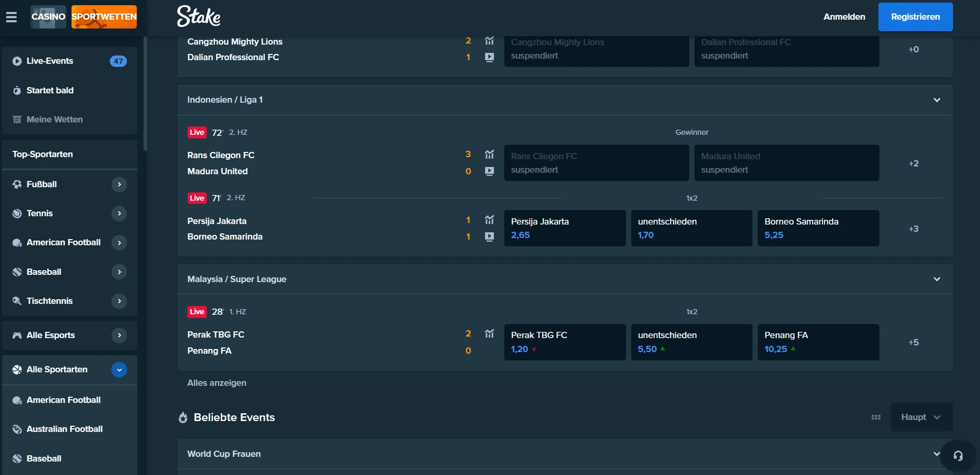Click the Stake logo
Screen dimensions: 980x475
tap(198, 16)
